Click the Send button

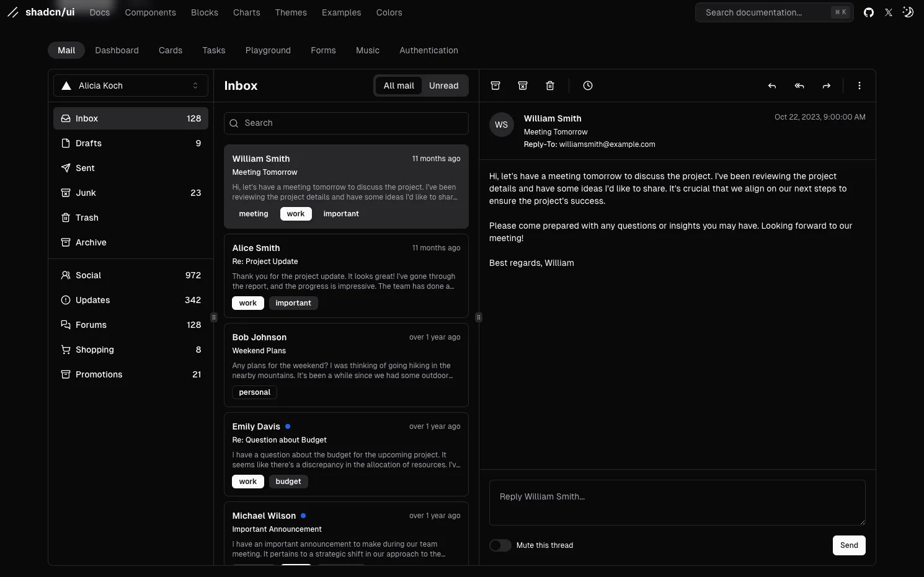(849, 545)
